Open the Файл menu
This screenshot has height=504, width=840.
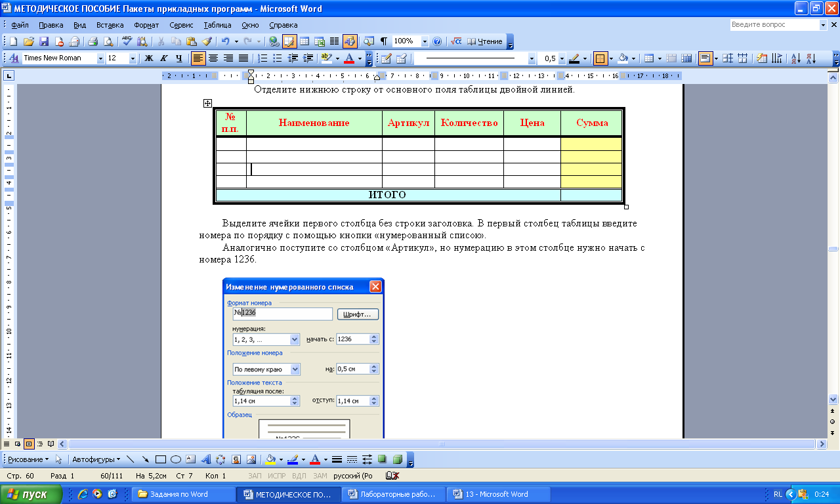click(20, 25)
